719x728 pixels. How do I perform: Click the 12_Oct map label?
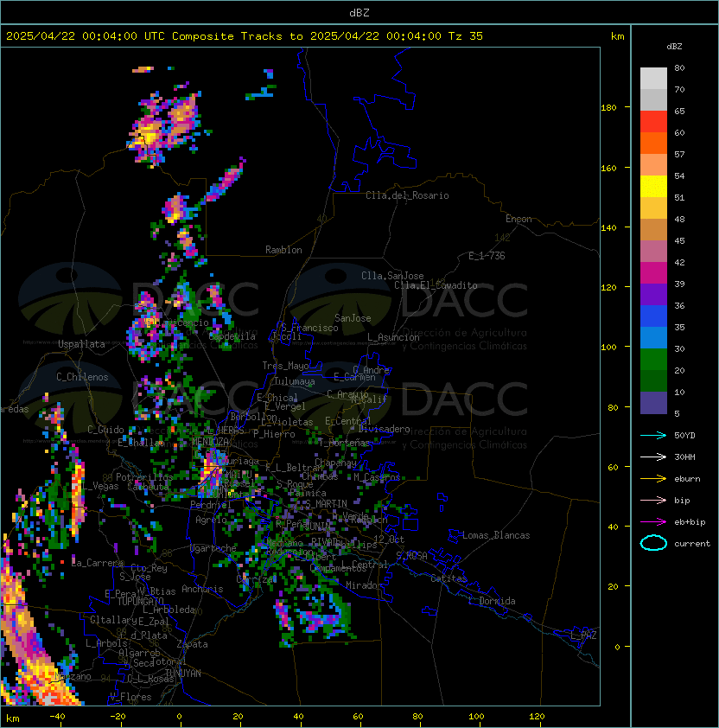[x=389, y=540]
